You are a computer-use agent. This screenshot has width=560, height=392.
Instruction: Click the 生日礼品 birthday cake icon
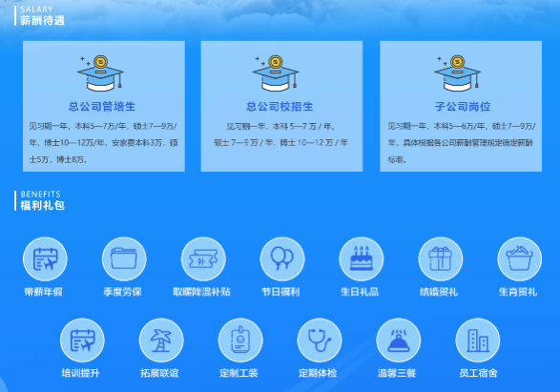[361, 259]
